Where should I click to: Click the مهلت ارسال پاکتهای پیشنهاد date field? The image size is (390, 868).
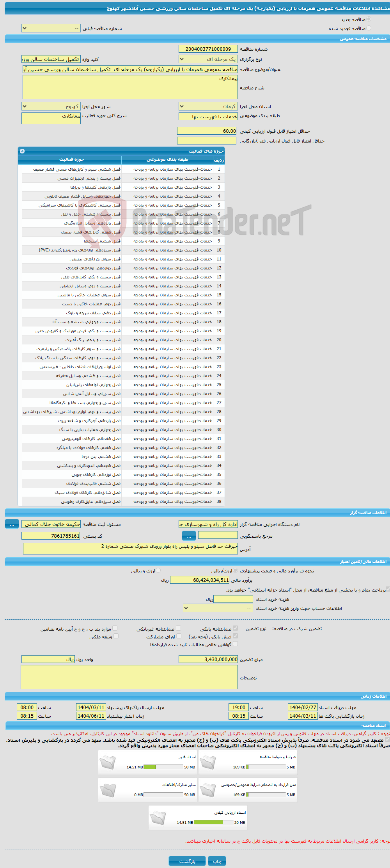tap(91, 707)
